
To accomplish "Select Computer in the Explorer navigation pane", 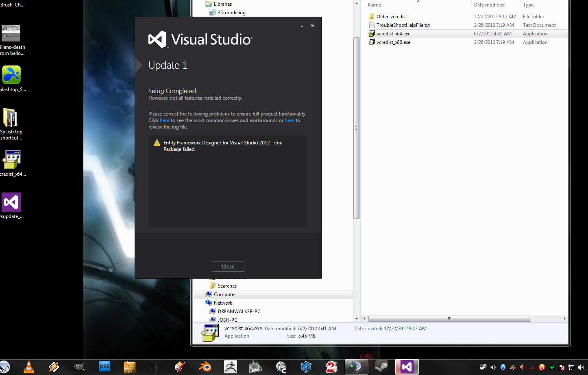I will click(225, 294).
